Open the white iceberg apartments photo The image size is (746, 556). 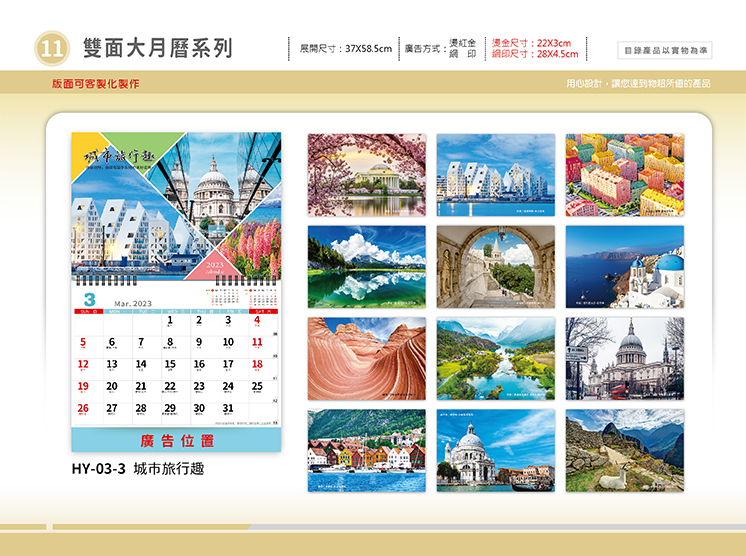pyautogui.click(x=495, y=175)
